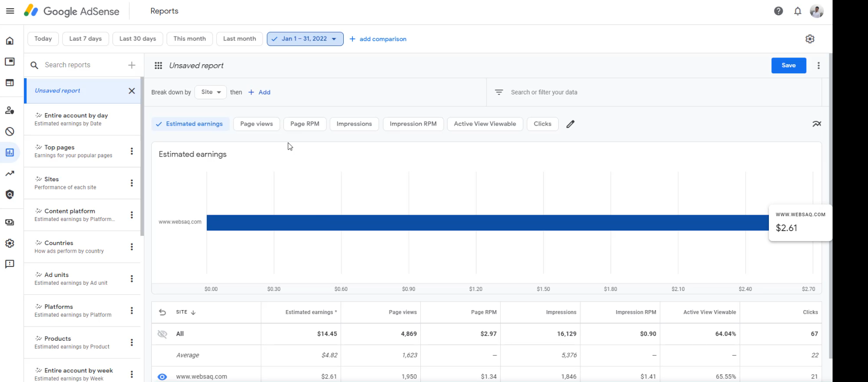Open options menu for Ad units report
The height and width of the screenshot is (382, 868).
[x=132, y=279]
